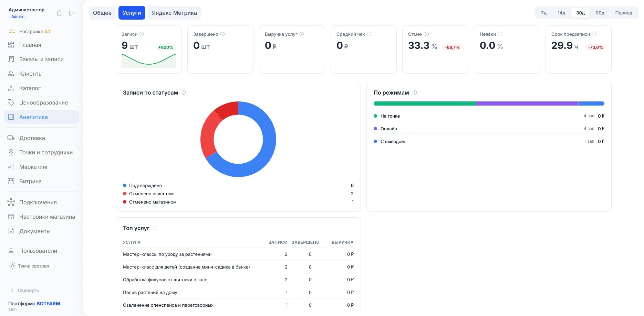
Task: Click the Доставка truck icon in sidebar
Action: click(x=11, y=138)
